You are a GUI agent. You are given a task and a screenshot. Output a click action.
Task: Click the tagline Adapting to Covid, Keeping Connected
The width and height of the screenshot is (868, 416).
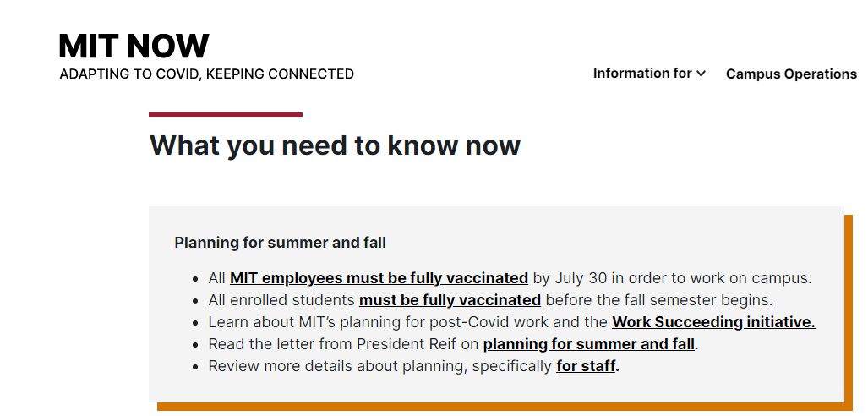pyautogui.click(x=206, y=74)
